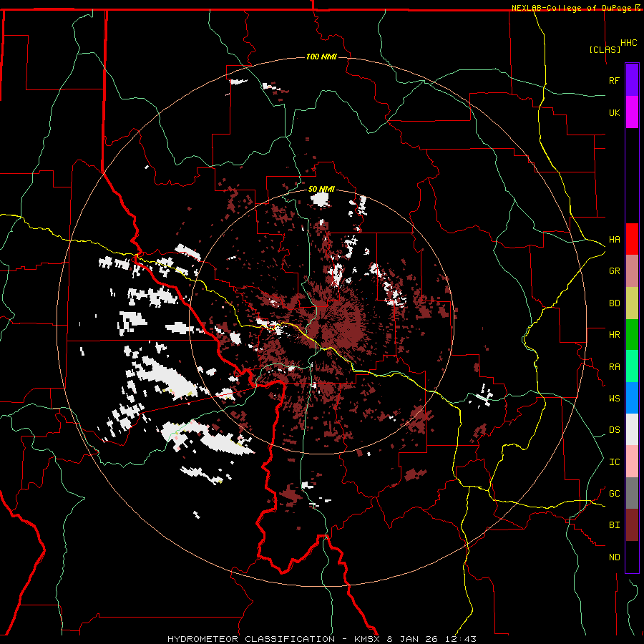Screen dimensions: 644x644
Task: Click the IC legend label
Action: 614,462
